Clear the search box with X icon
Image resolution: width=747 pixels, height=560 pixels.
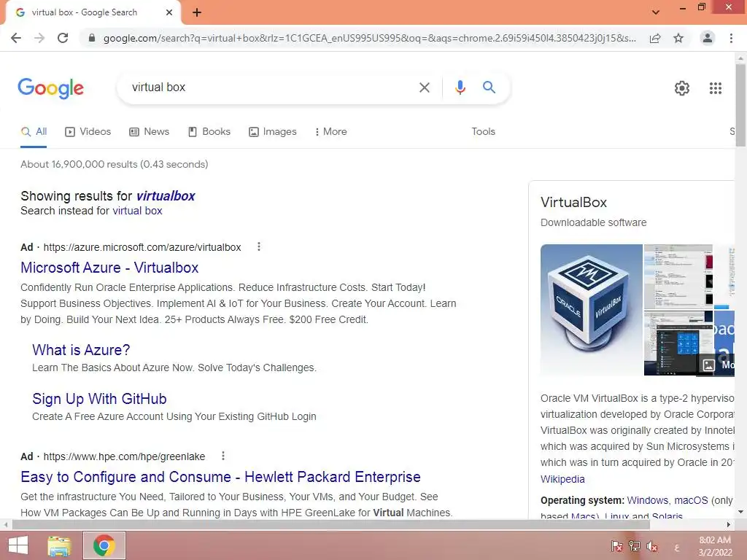(424, 87)
